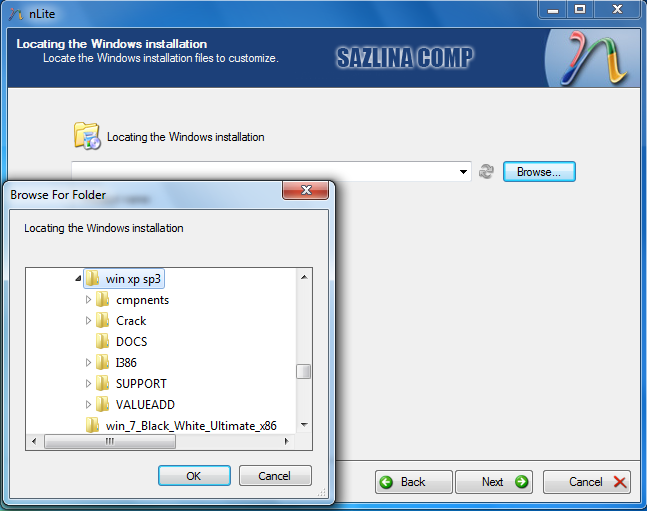Click the vertical scrollbar thumb in folder tree
Viewport: 647px width, 511px height.
(304, 371)
